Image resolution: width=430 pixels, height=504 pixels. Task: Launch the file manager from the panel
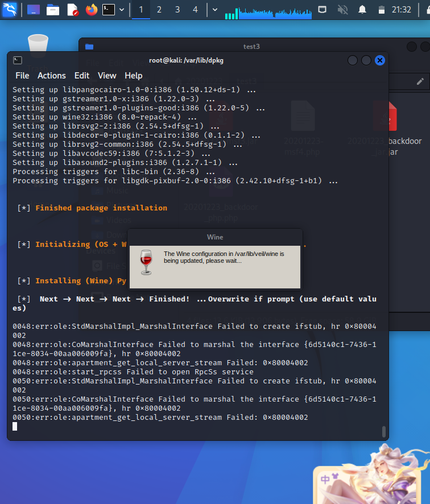53,10
